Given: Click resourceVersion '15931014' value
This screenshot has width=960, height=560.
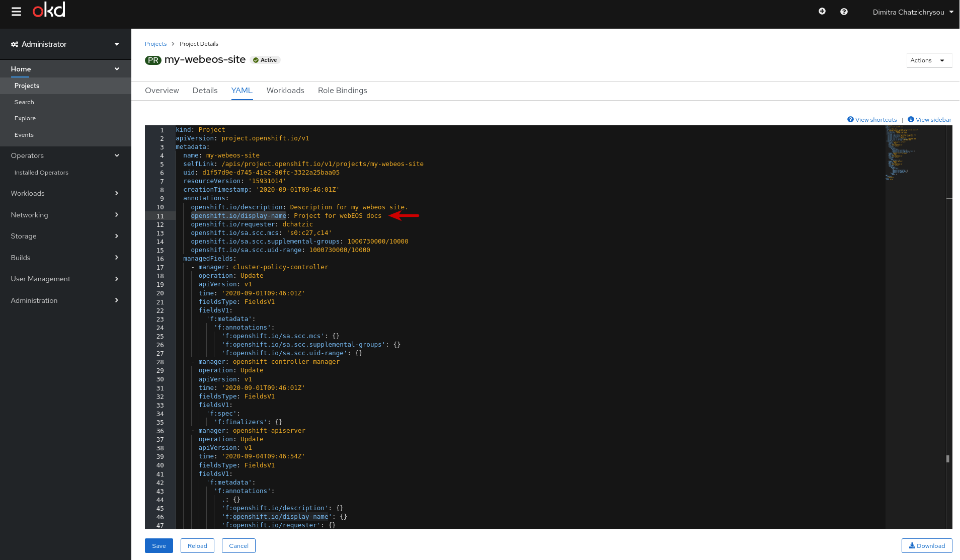Looking at the screenshot, I should [267, 181].
